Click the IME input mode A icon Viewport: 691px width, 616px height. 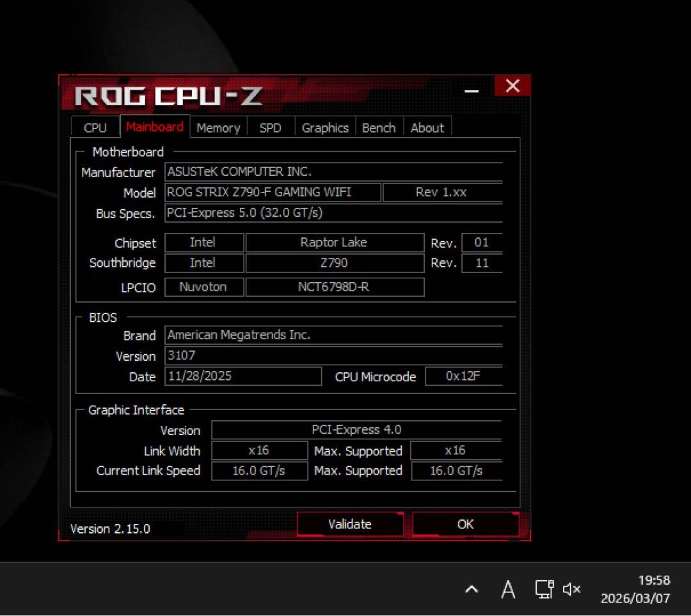(x=507, y=589)
